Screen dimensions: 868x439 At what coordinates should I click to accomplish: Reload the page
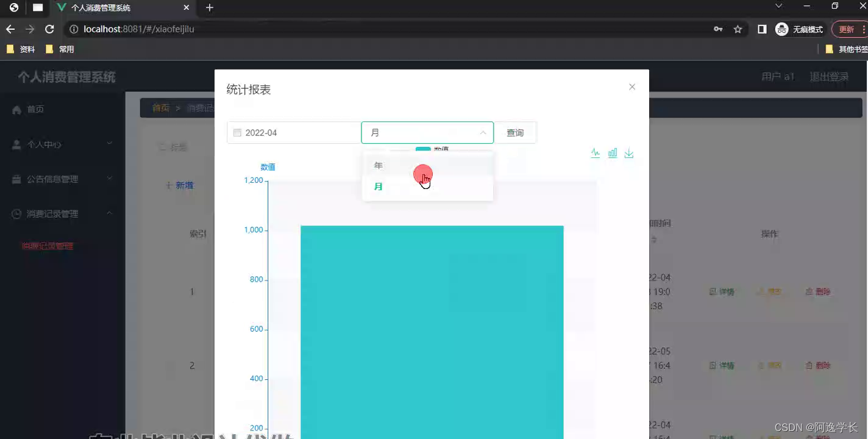click(50, 29)
